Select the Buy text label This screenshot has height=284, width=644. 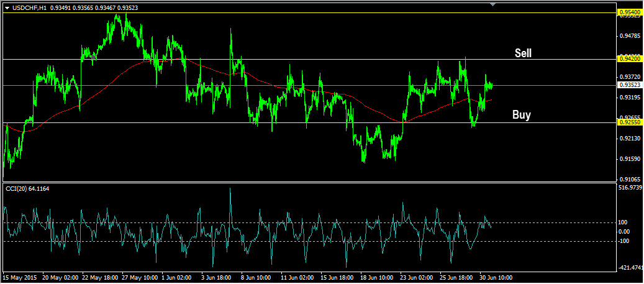(x=521, y=115)
